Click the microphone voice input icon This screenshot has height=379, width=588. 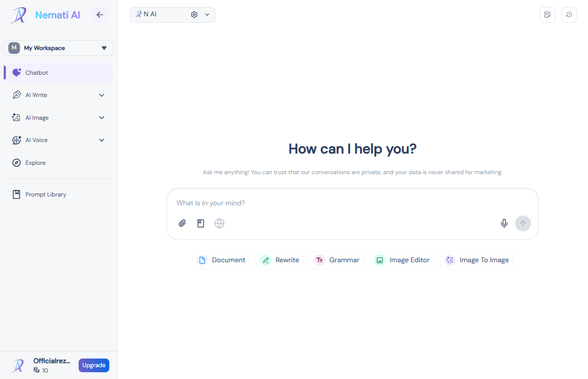point(504,223)
